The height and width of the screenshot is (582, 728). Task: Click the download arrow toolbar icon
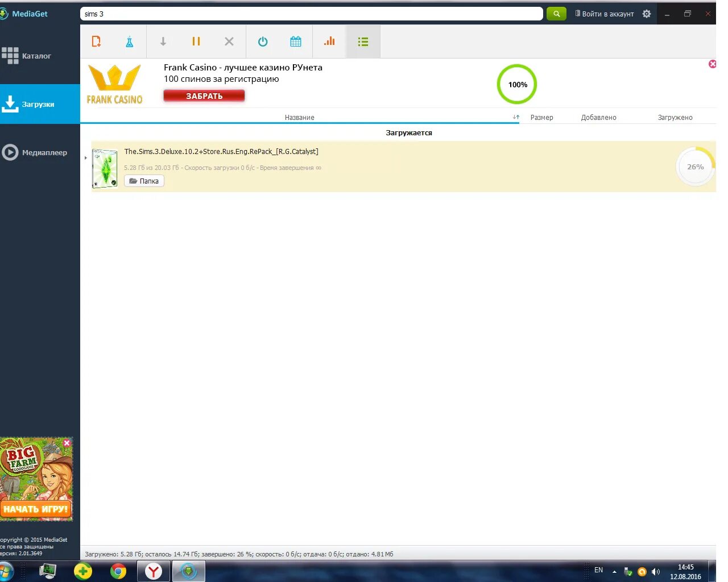(163, 41)
